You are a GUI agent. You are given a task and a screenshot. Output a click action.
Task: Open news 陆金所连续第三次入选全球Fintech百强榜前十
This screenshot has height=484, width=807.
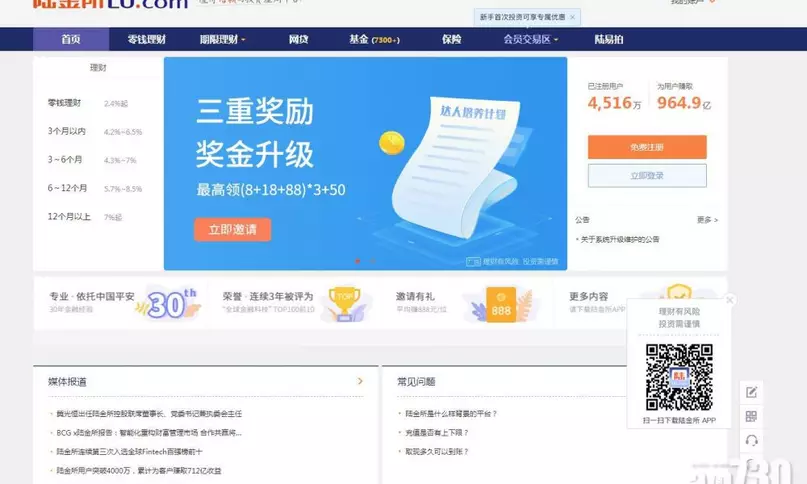129,452
